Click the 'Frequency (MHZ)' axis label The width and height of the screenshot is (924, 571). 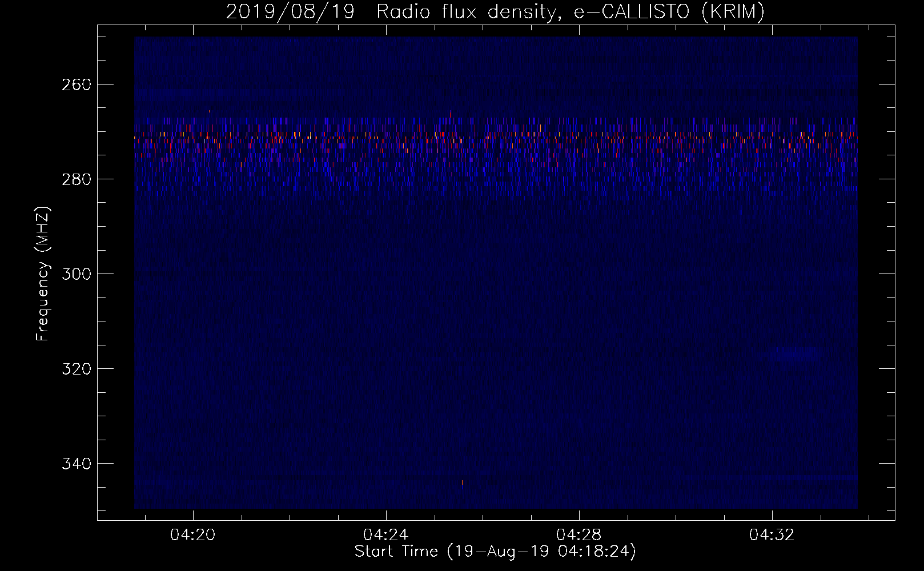[43, 274]
